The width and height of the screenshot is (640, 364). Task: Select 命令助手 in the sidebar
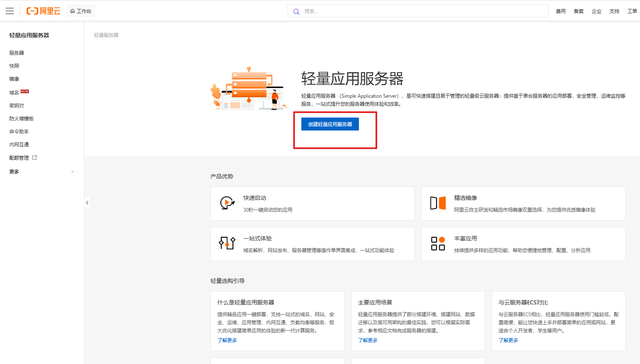[19, 131]
